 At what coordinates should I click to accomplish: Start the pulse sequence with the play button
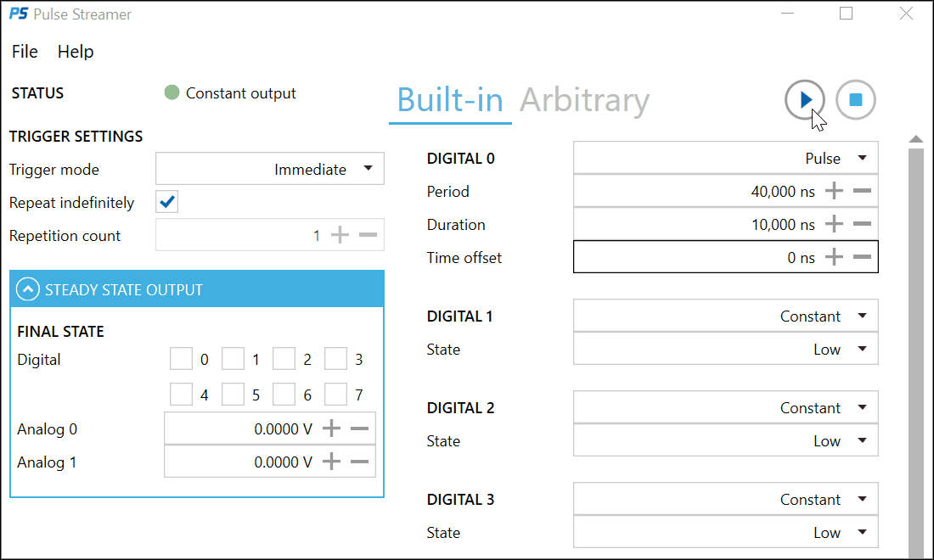[x=804, y=100]
